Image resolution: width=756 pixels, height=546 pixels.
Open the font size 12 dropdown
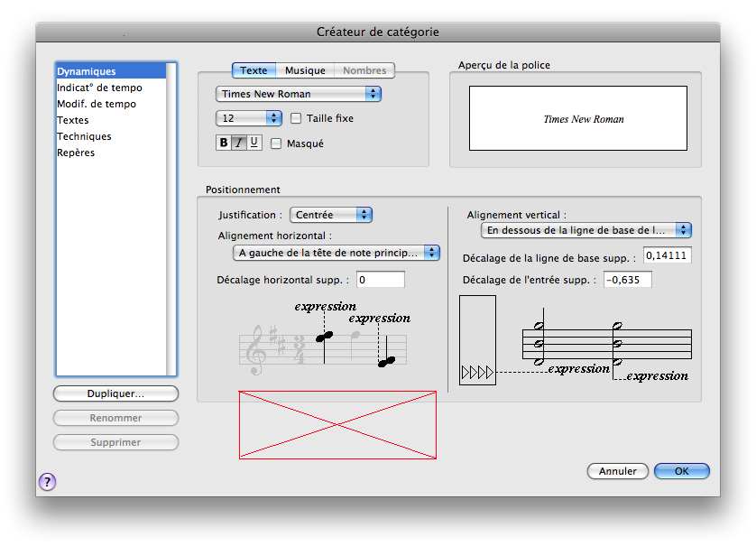[250, 118]
